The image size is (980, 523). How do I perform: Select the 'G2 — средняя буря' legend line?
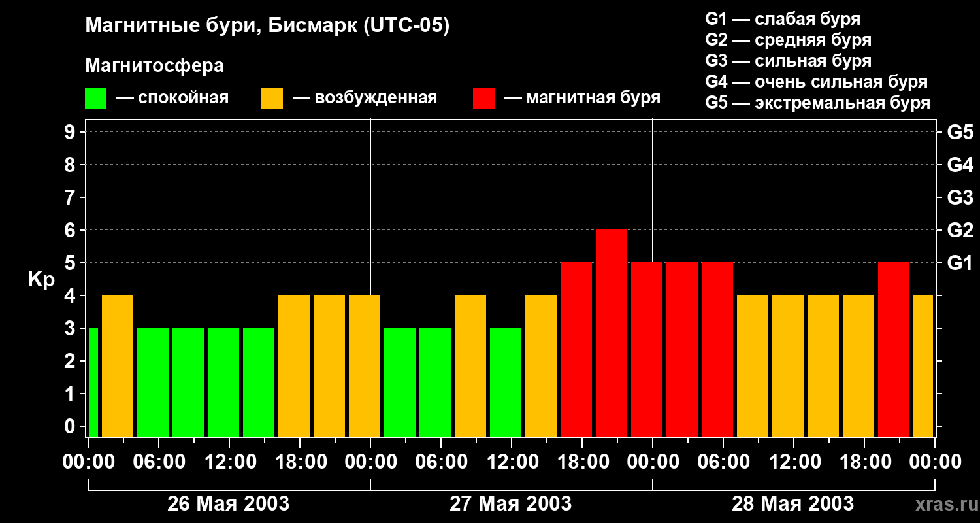[x=788, y=40]
